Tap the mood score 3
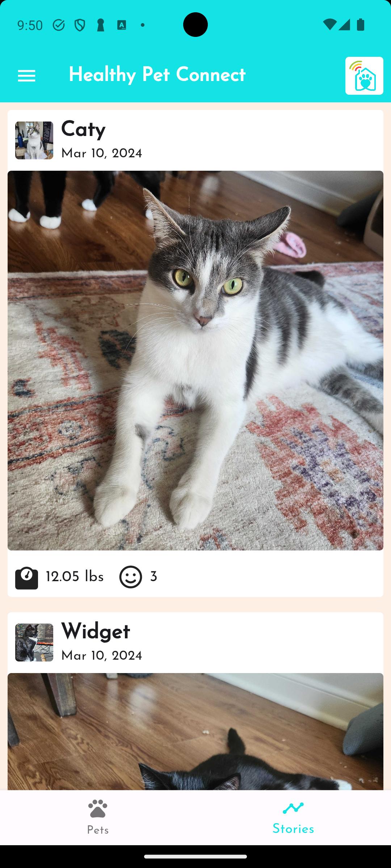Viewport: 391px width, 868px height. [154, 576]
